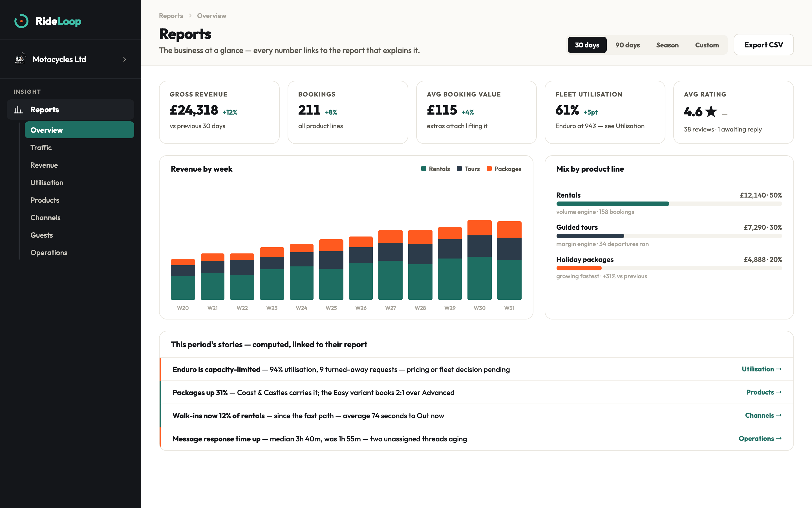Export the report as CSV
812x508 pixels.
pos(763,45)
